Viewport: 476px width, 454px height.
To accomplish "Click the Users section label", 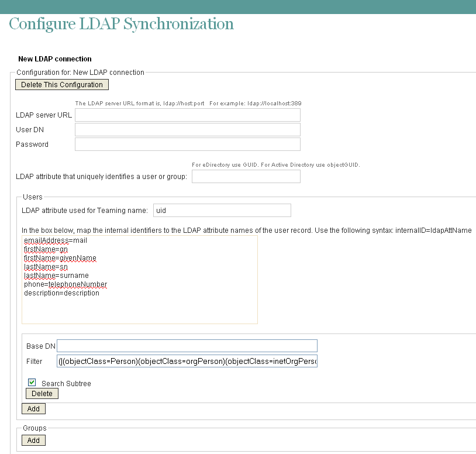I will pyautogui.click(x=33, y=197).
